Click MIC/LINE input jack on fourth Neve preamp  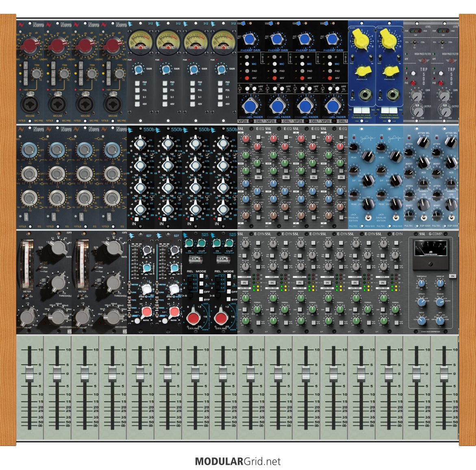113,104
